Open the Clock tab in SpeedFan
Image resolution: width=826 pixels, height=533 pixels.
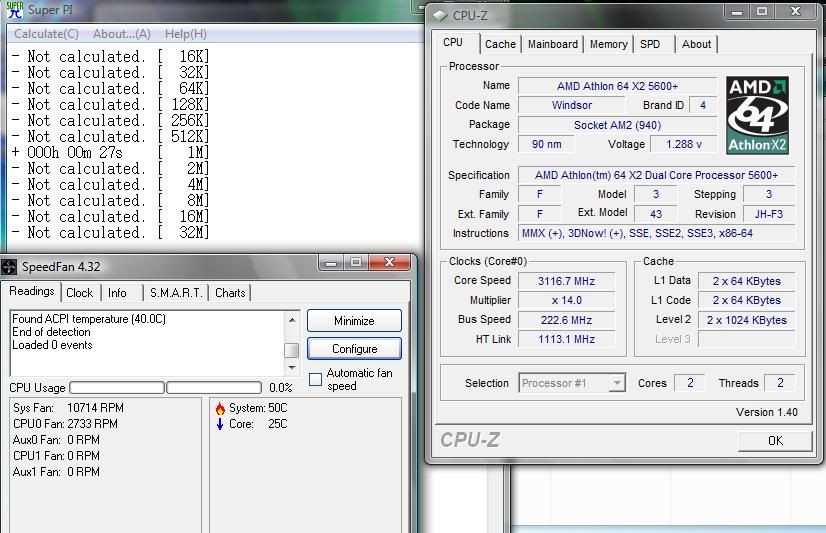(x=80, y=293)
